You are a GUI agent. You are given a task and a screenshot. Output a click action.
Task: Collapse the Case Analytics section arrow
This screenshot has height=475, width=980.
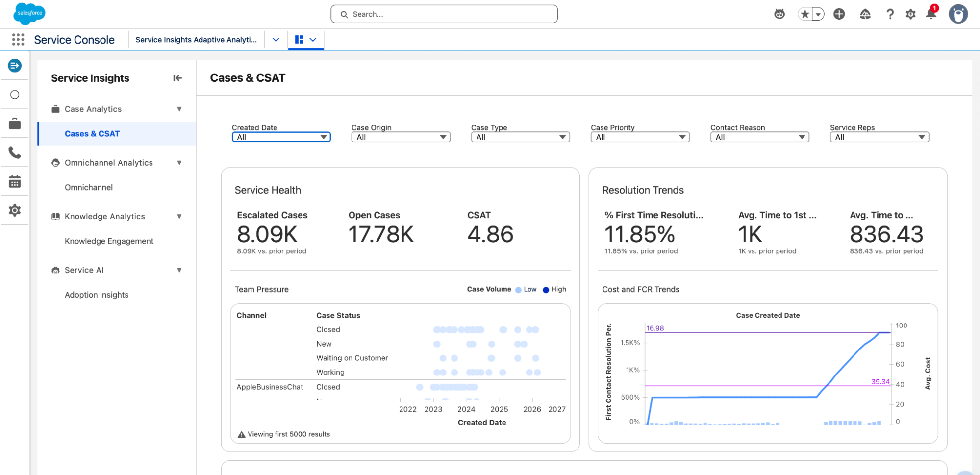pyautogui.click(x=179, y=109)
